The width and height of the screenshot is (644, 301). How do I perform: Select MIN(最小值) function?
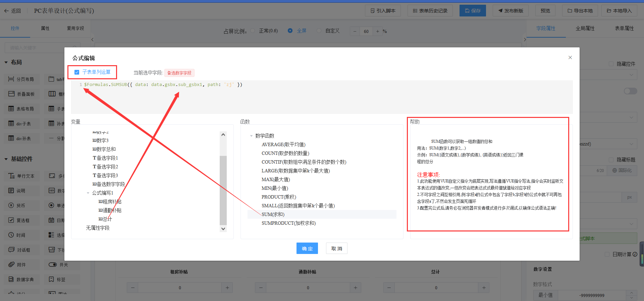tap(275, 188)
